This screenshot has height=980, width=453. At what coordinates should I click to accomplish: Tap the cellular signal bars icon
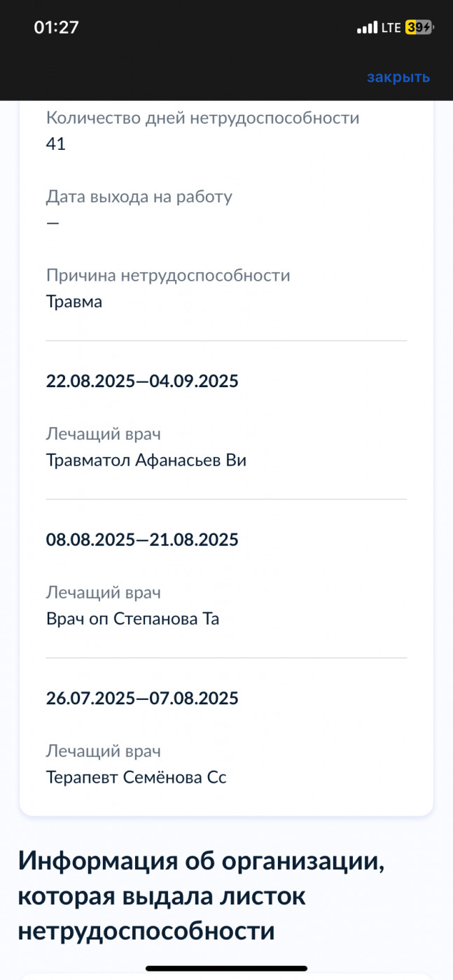tap(366, 28)
